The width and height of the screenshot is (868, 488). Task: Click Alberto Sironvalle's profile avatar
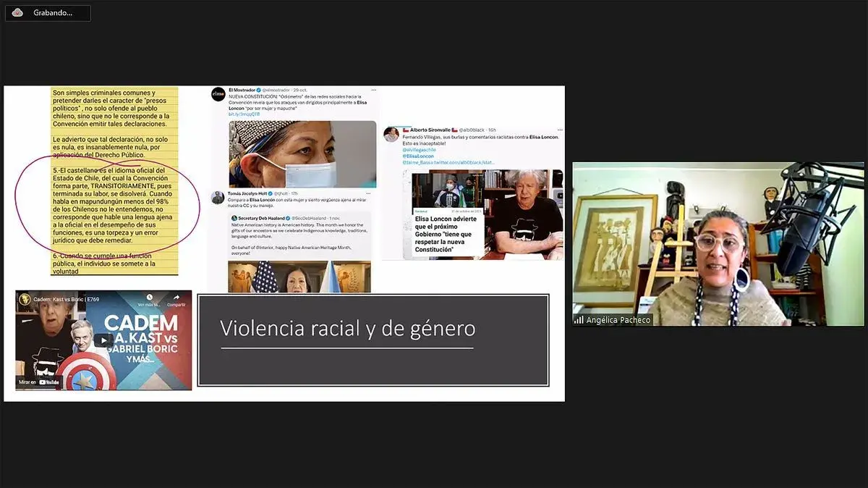[x=392, y=134]
